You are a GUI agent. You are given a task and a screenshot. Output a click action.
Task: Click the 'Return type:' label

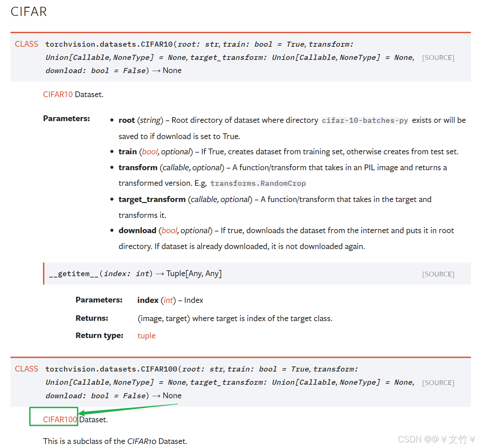click(99, 335)
